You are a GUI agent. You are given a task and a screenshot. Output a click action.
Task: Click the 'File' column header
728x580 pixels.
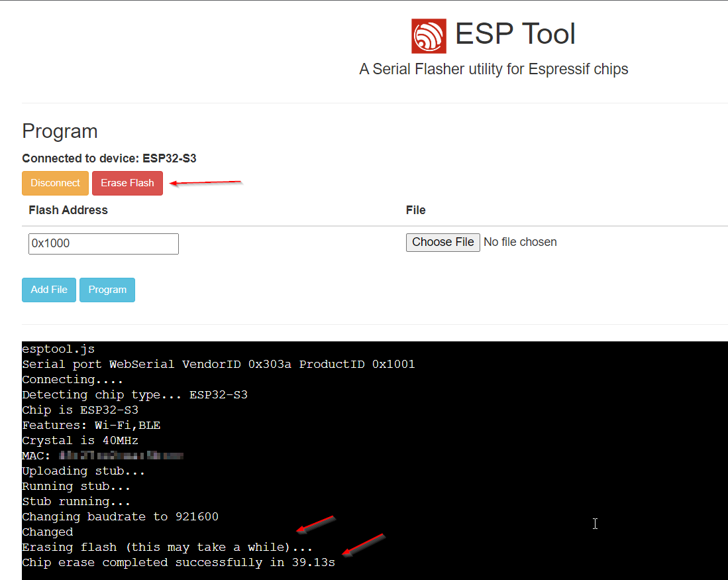[415, 210]
